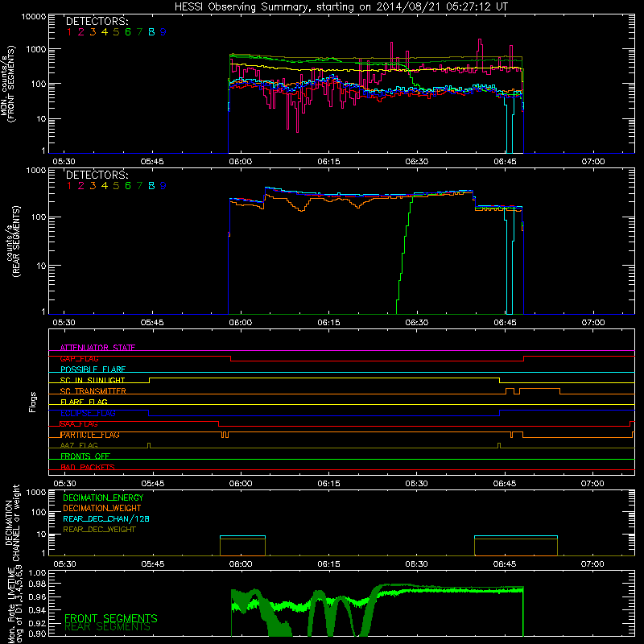Viewport: 644px width, 644px height.
Task: Select detector 4 legend number in front segments plot
Action: [x=105, y=32]
